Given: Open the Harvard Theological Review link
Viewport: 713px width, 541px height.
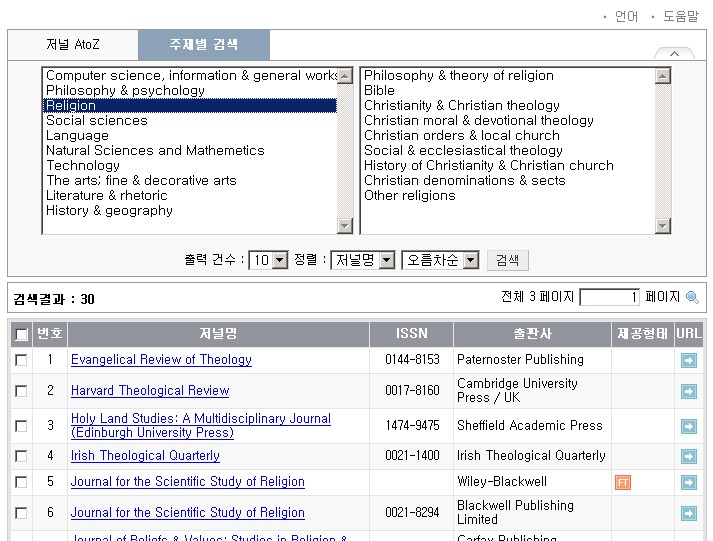Looking at the screenshot, I should [x=150, y=391].
